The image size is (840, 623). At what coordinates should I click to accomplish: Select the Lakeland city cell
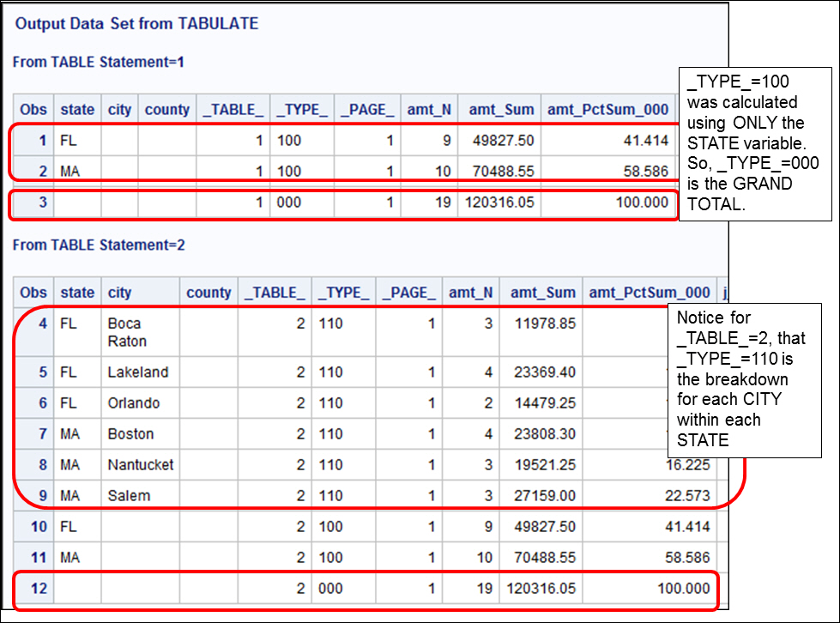pyautogui.click(x=137, y=372)
